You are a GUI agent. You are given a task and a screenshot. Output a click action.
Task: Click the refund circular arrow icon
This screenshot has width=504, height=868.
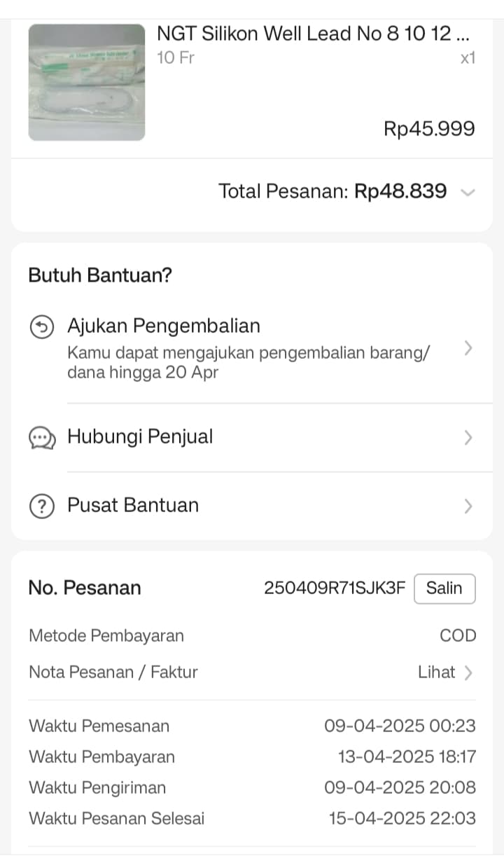42,327
